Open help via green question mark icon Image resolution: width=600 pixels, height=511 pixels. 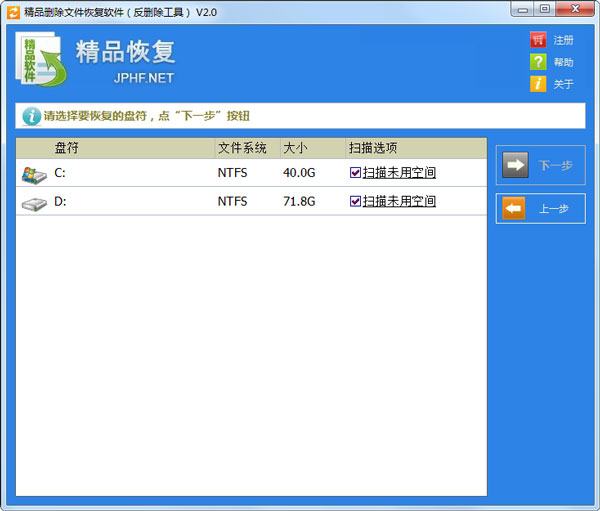pyautogui.click(x=538, y=62)
